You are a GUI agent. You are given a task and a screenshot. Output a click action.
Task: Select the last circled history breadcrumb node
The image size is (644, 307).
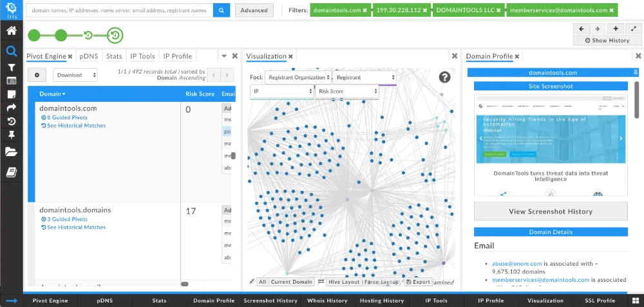pyautogui.click(x=115, y=35)
